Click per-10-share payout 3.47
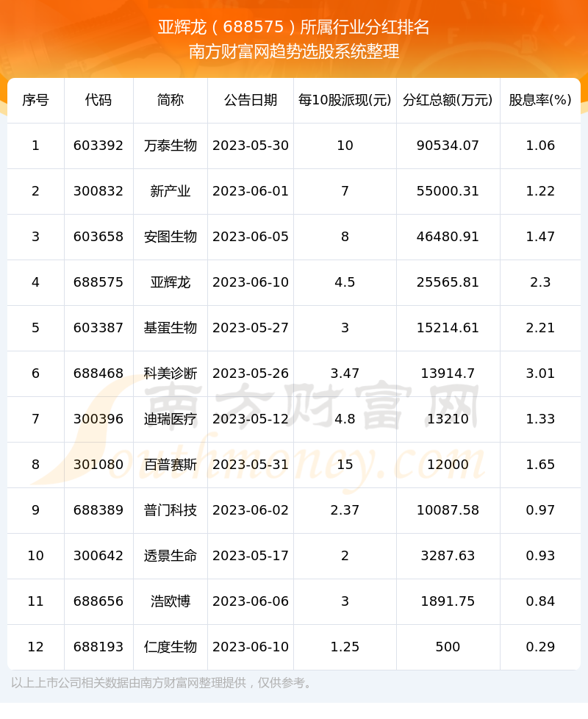The image size is (588, 719). click(345, 373)
